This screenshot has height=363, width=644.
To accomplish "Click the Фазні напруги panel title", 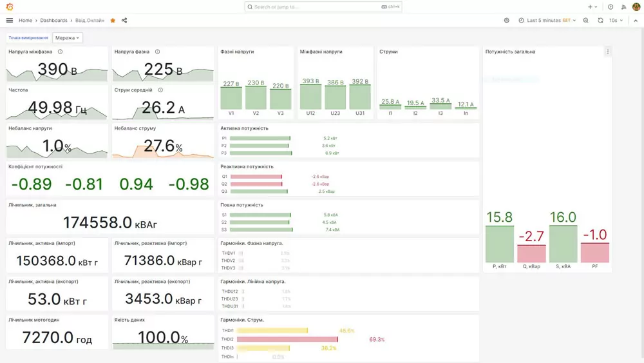I will pyautogui.click(x=237, y=52).
